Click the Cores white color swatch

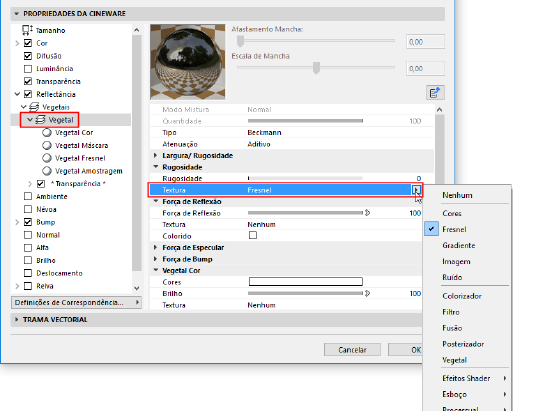click(305, 282)
